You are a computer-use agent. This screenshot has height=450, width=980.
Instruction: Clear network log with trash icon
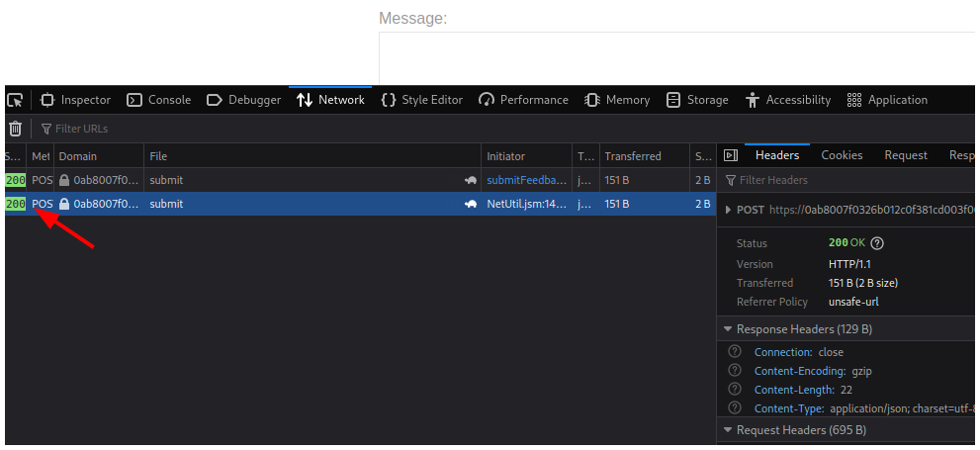tap(15, 129)
